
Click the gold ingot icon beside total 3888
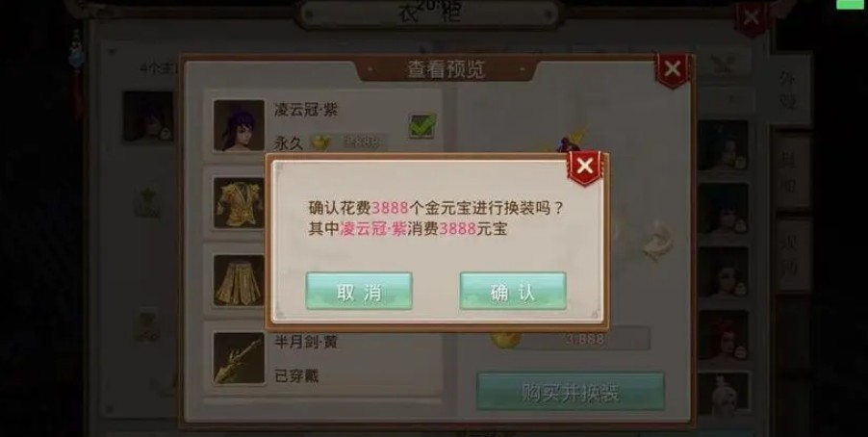[505, 337]
